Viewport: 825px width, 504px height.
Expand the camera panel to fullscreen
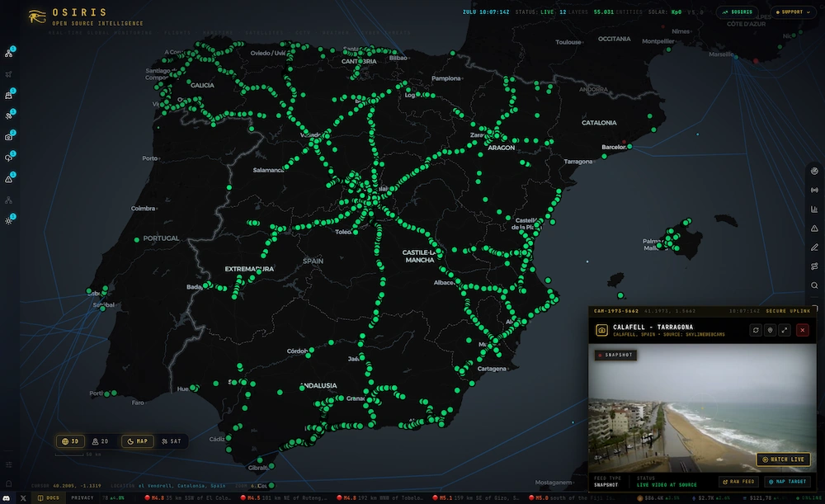785,330
